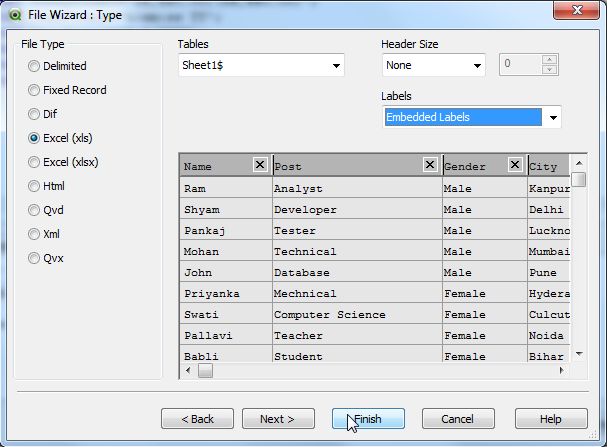Image resolution: width=607 pixels, height=447 pixels.
Task: Remove the Post column with its X icon
Action: coord(430,165)
